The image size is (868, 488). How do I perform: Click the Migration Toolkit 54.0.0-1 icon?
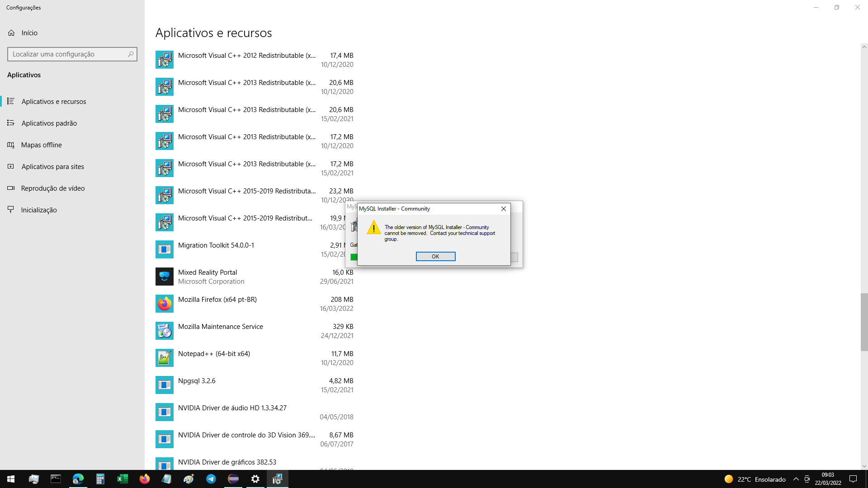[165, 249]
